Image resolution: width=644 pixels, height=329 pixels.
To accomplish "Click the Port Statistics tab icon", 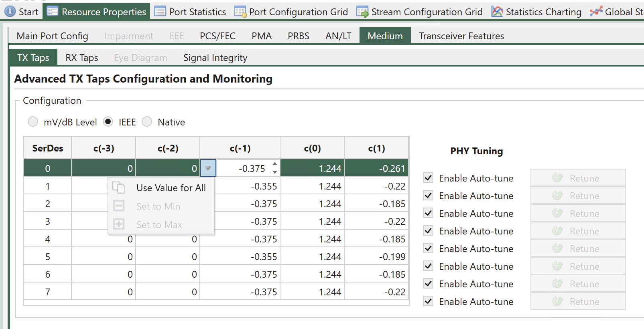I will 160,12.
